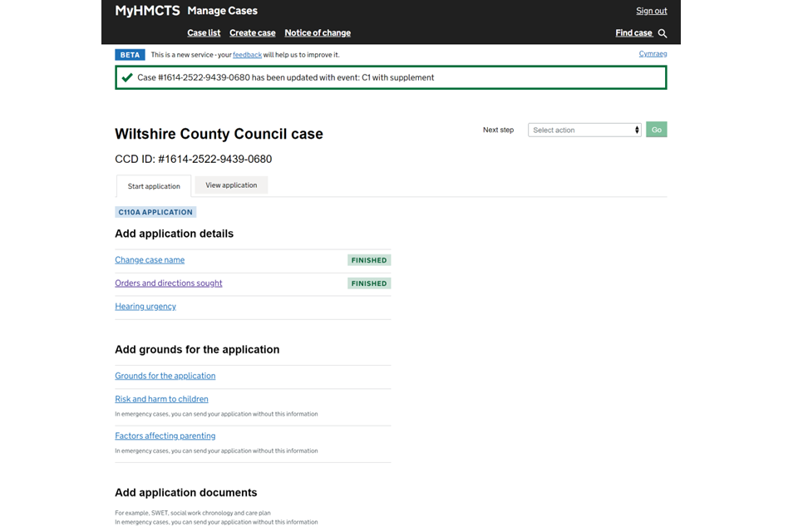798x532 pixels.
Task: Sign out of the service
Action: 651,11
